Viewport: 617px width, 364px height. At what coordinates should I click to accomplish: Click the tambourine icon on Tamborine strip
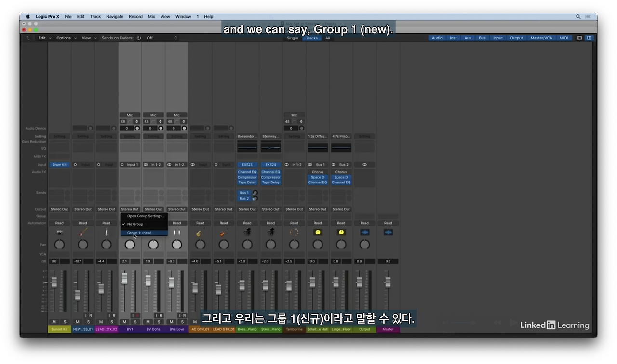tap(294, 233)
